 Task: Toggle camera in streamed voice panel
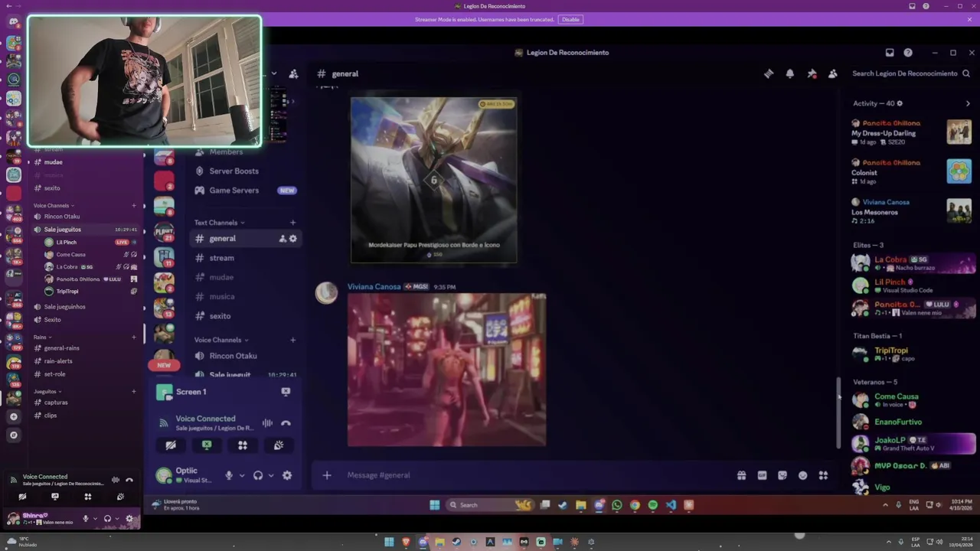pos(171,445)
